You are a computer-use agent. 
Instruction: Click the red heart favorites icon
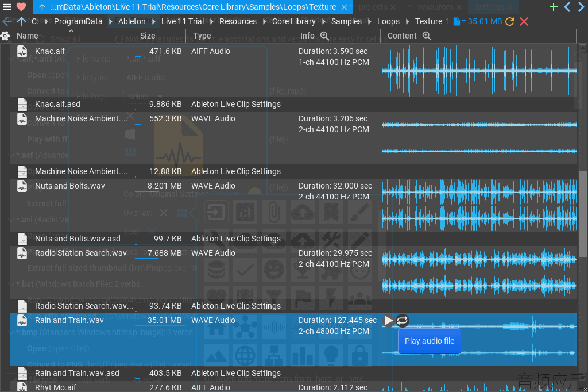coord(21,7)
